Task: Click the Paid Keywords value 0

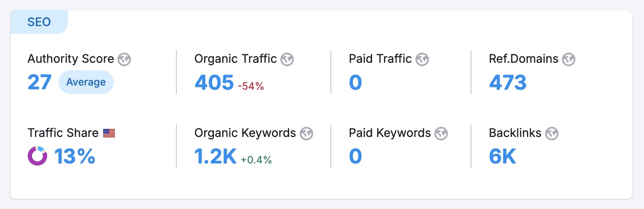Action: coord(355,157)
